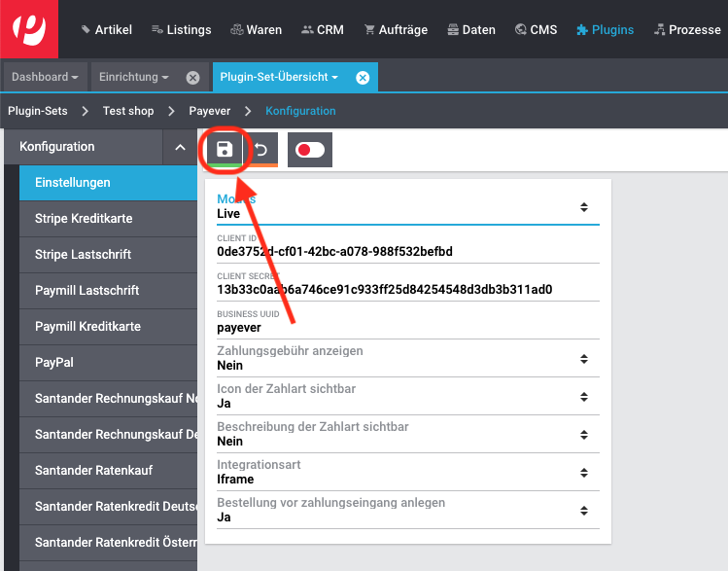This screenshot has height=571, width=728.
Task: Open the CRM menu
Action: click(x=323, y=30)
